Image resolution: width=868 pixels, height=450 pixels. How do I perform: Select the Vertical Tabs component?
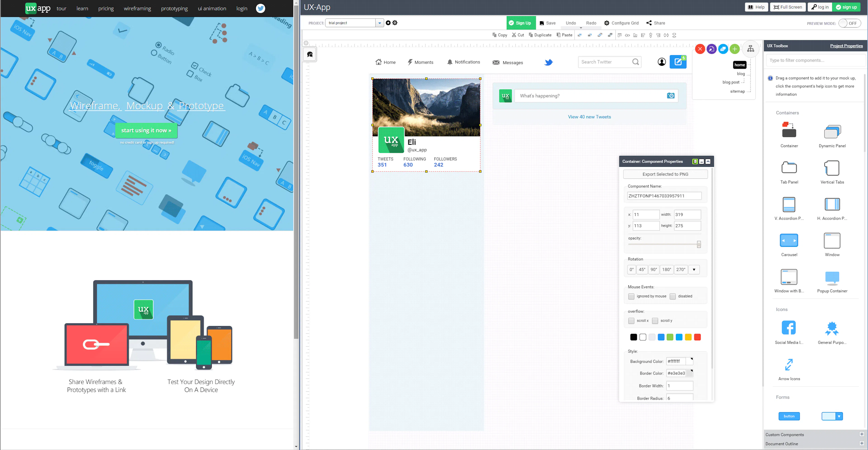832,172
